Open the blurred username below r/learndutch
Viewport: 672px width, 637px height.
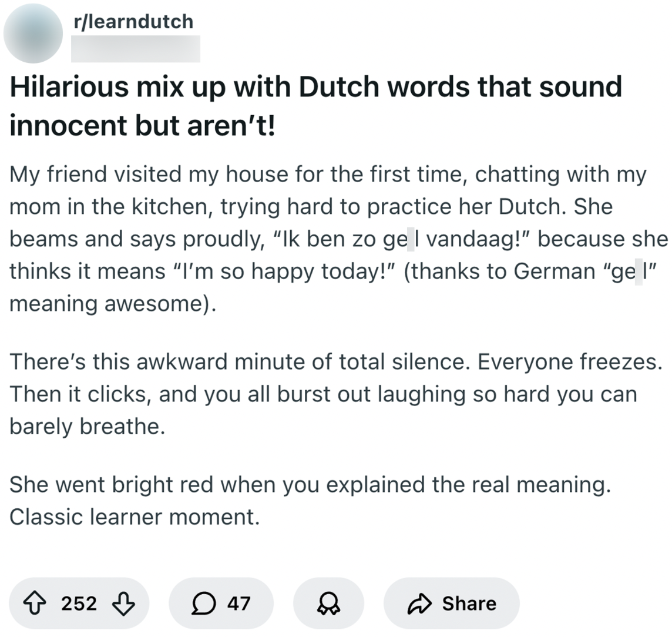pyautogui.click(x=135, y=49)
